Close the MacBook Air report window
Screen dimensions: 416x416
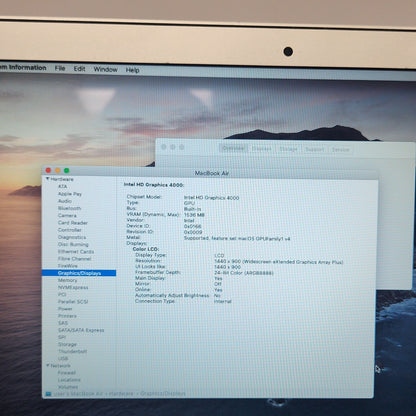(48, 170)
